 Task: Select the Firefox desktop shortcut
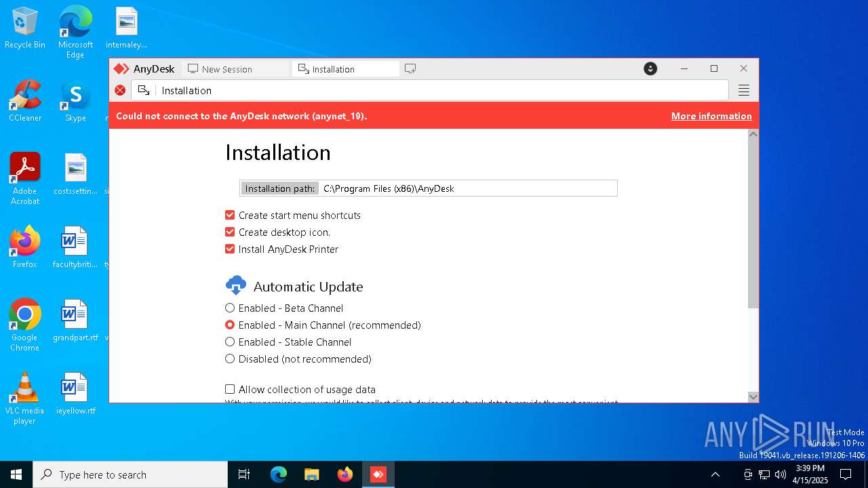point(25,247)
